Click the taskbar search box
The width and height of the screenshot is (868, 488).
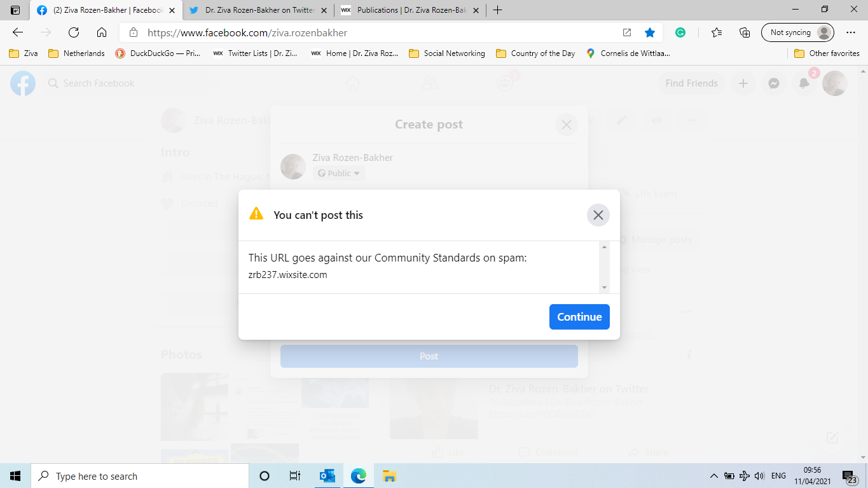pyautogui.click(x=140, y=476)
